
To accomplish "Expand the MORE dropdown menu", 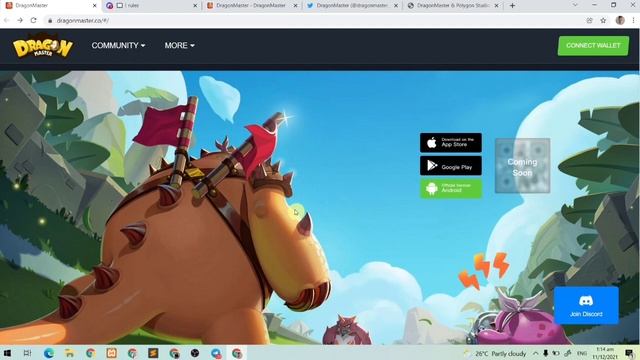I will click(180, 45).
